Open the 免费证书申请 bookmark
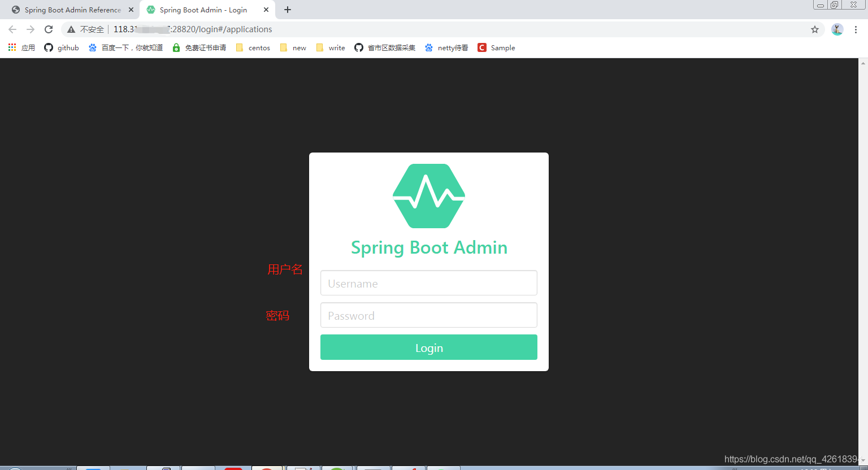The image size is (868, 470). (x=199, y=47)
